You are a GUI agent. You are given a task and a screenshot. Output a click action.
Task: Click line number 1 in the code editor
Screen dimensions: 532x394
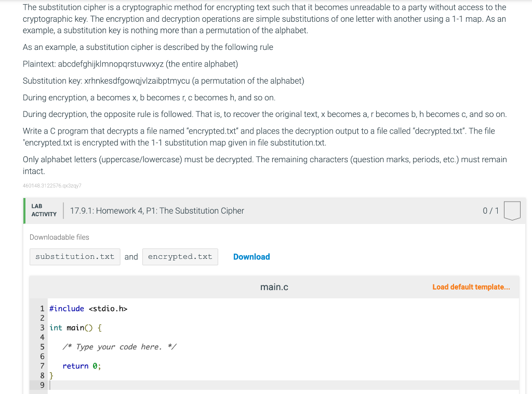42,308
